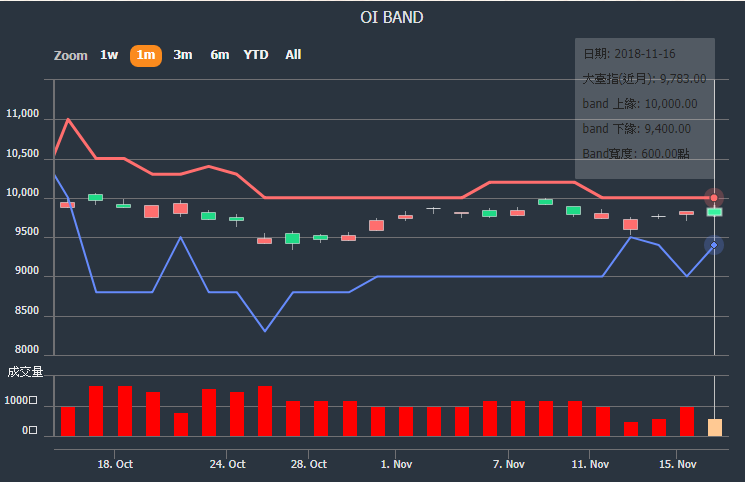Screen dimensions: 745x482
Task: Click the leftmost candlestick on the chart
Action: pos(67,204)
